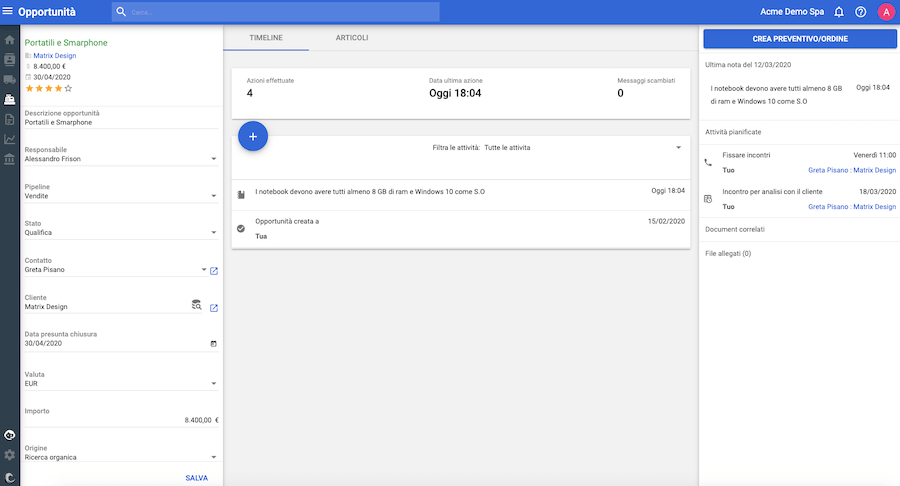The height and width of the screenshot is (486, 900).
Task: Click the search magnifier icon
Action: (x=121, y=11)
